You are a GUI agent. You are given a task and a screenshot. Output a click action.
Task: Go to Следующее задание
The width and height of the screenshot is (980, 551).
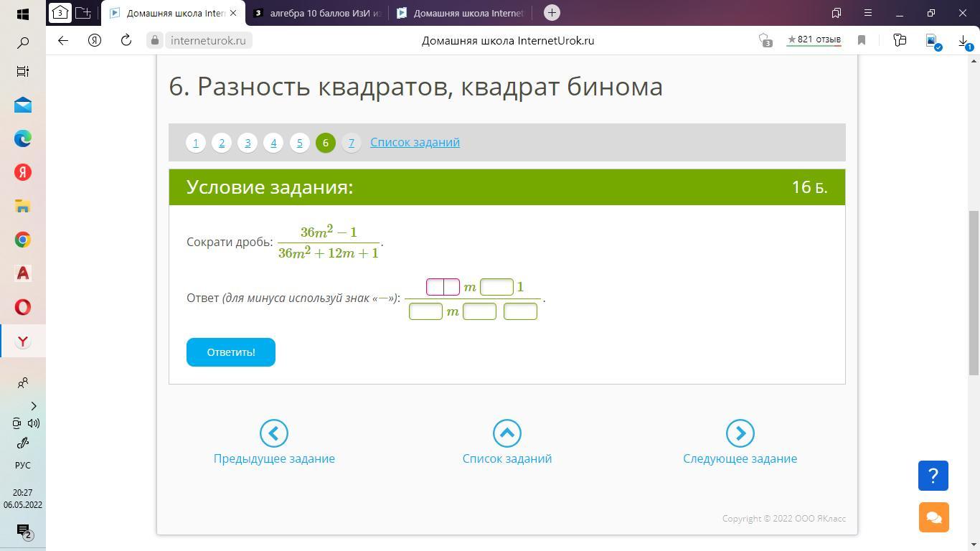[x=740, y=443]
